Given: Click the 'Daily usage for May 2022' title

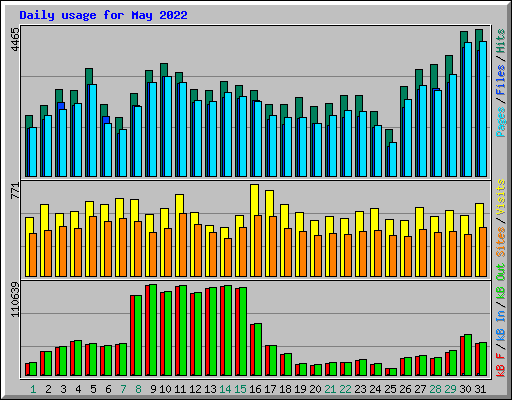Looking at the screenshot, I should (103, 15).
